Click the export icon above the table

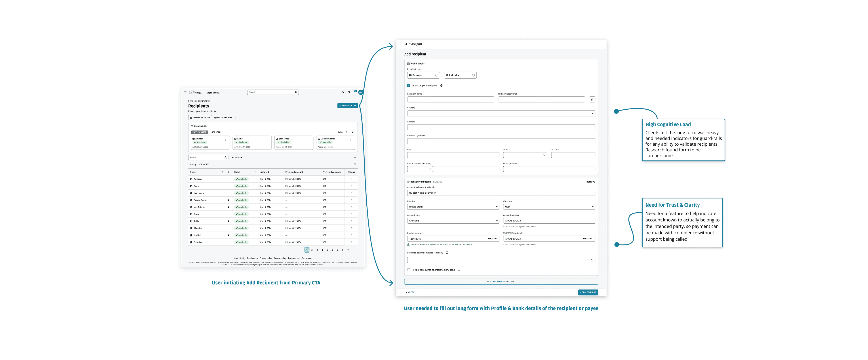coord(355,164)
